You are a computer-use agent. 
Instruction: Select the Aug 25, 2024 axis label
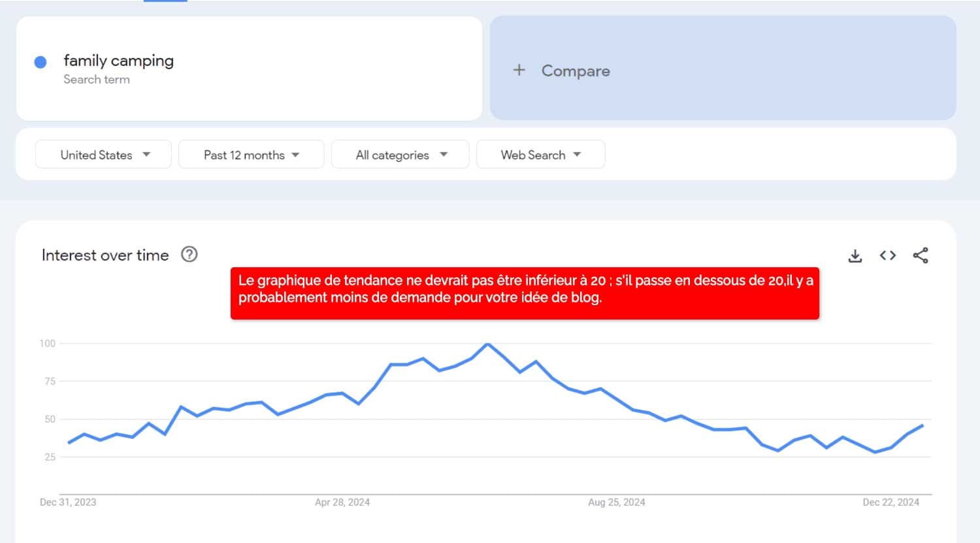(616, 502)
